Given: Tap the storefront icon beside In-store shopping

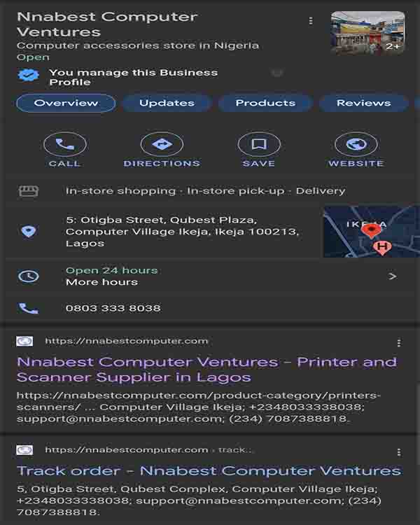Looking at the screenshot, I should pyautogui.click(x=29, y=191).
